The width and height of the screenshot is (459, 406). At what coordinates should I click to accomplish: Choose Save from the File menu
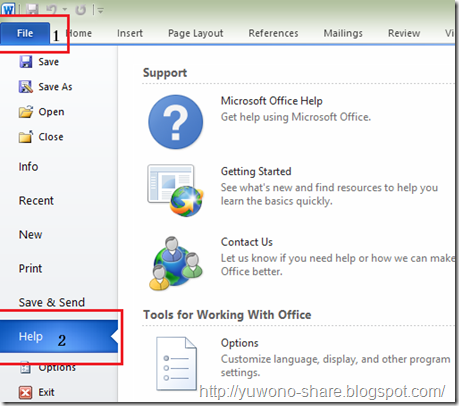click(x=49, y=62)
